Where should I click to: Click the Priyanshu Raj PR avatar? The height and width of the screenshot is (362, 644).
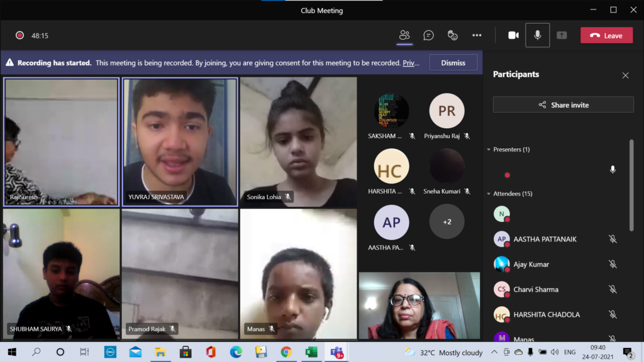(x=447, y=111)
